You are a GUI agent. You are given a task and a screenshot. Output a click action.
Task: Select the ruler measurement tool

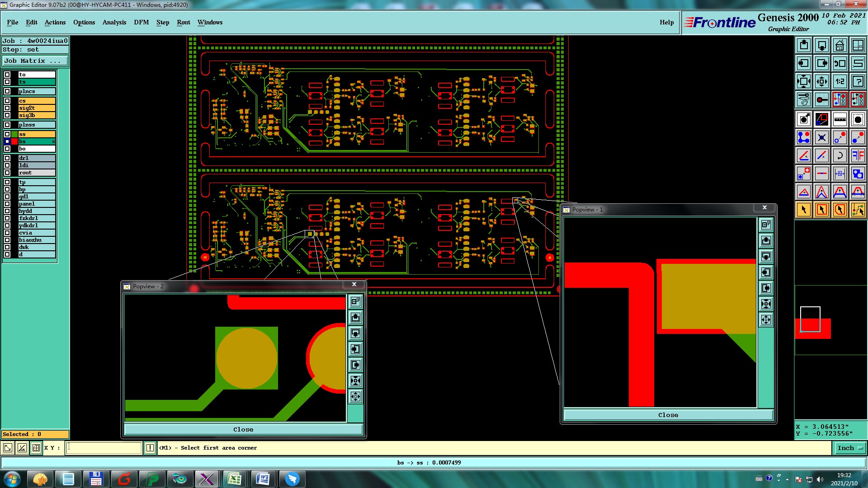840,119
